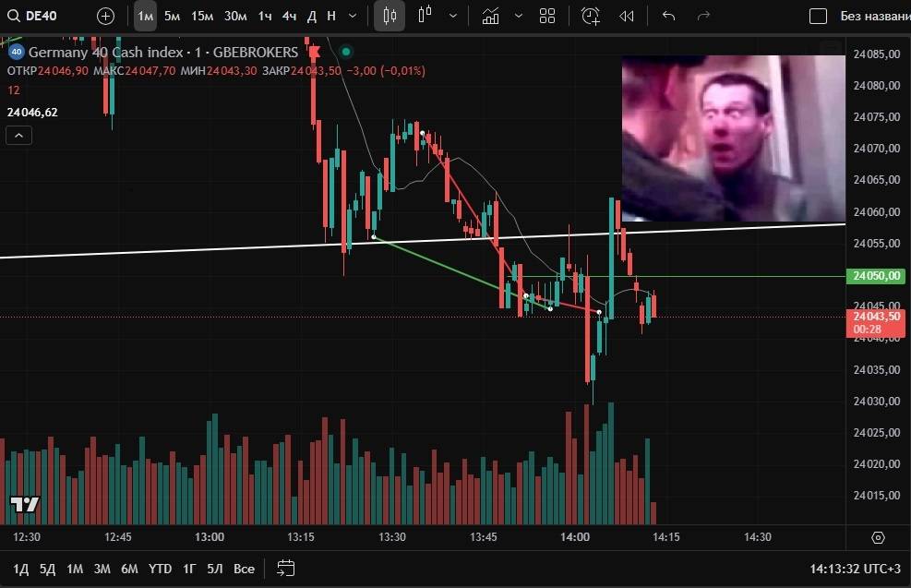The image size is (911, 588).
Task: Start bar replay rewind icon
Action: coord(627,16)
